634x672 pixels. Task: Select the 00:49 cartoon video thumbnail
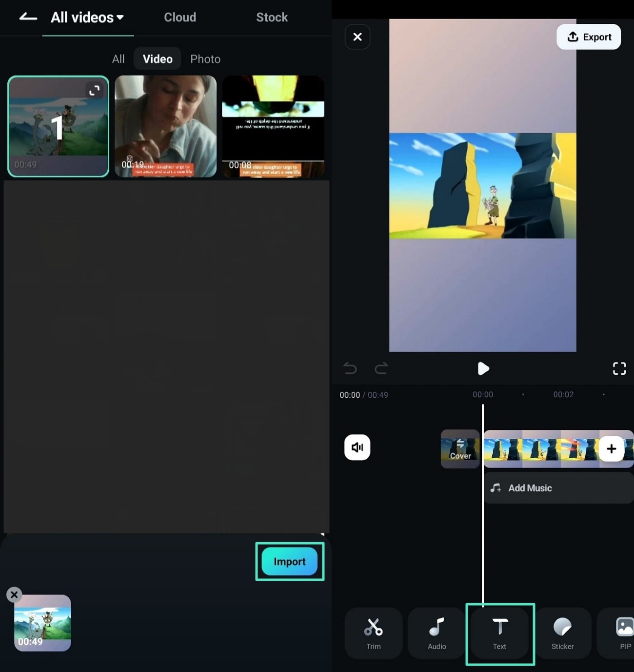click(59, 126)
